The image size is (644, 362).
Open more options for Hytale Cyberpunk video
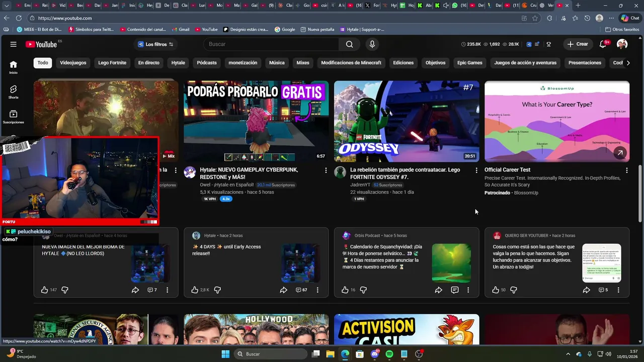click(326, 170)
